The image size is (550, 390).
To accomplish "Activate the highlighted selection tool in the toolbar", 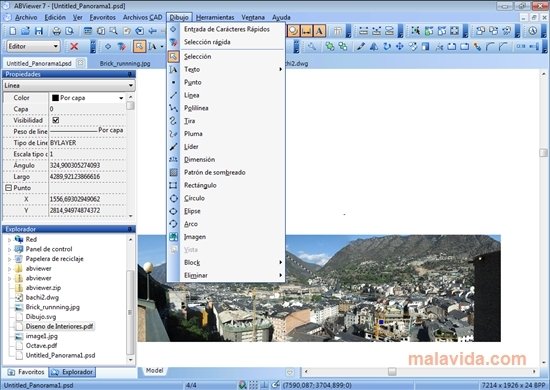I will pos(139,46).
